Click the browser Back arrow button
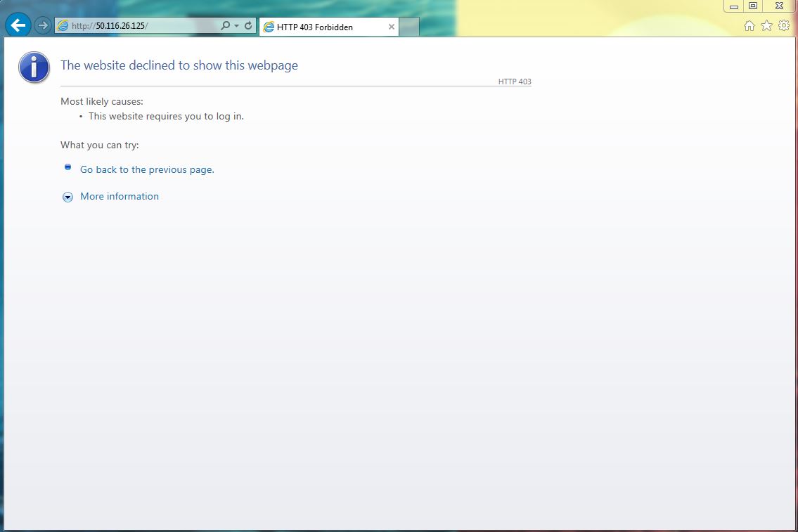 (18, 25)
